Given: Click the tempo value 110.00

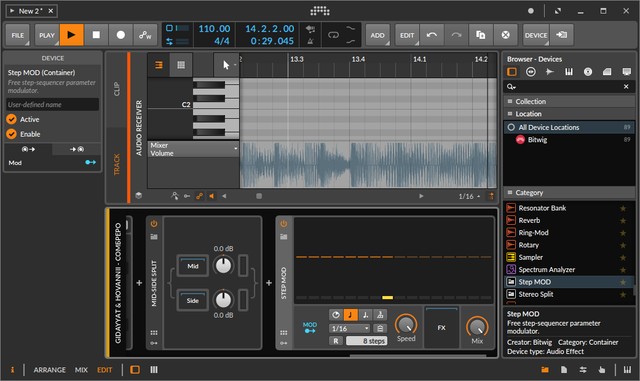Looking at the screenshot, I should tap(214, 29).
